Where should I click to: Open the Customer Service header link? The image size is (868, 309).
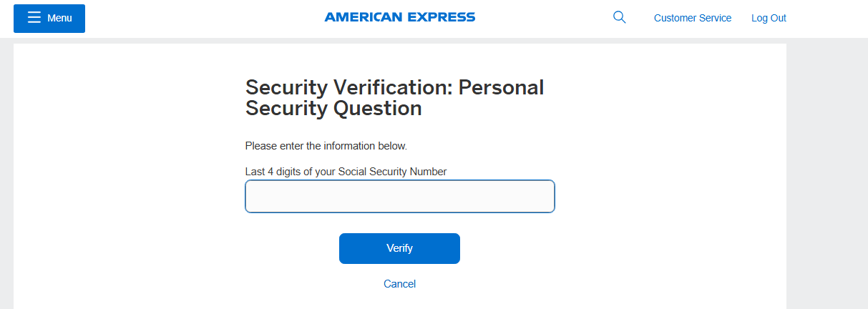coord(692,19)
